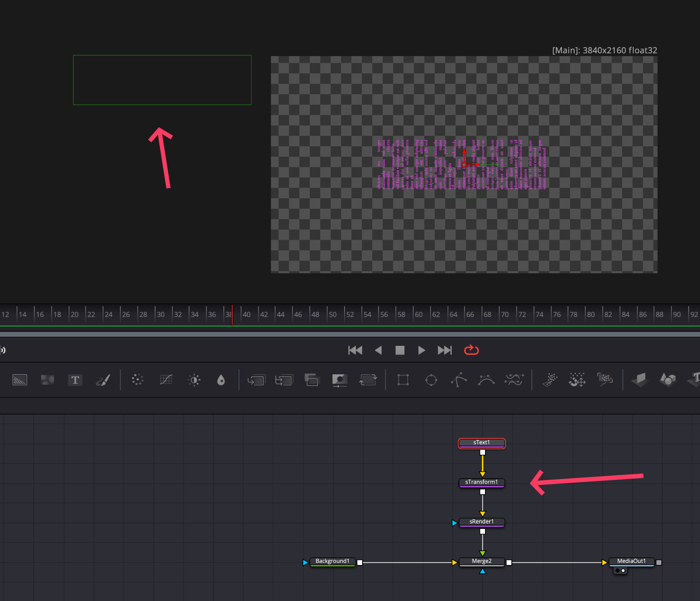Screen dimensions: 700x601
Task: Toggle the MediaOut1 viewer indicator dots
Action: pyautogui.click(x=620, y=571)
